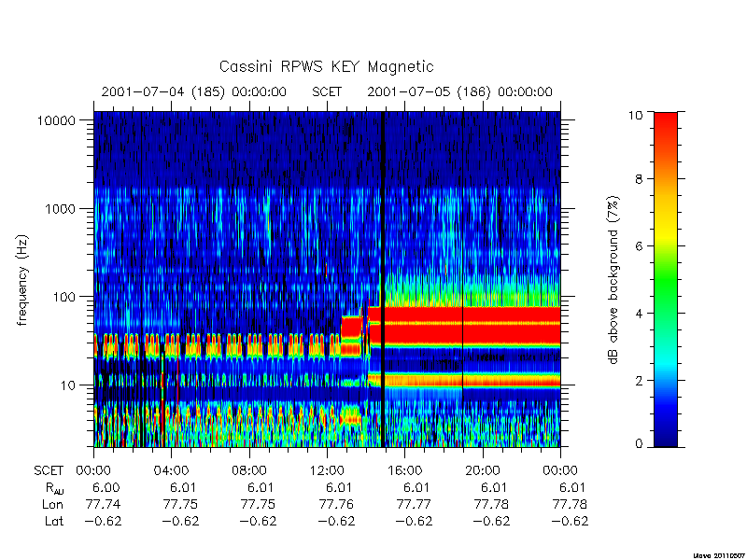747x560 pixels.
Task: Click the 77.77 longitude value
Action: pyautogui.click(x=414, y=504)
